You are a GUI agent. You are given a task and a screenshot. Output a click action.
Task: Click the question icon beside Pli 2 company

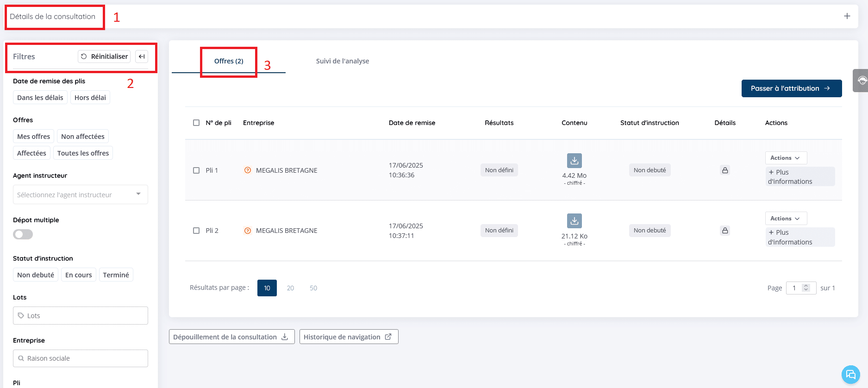(x=248, y=231)
